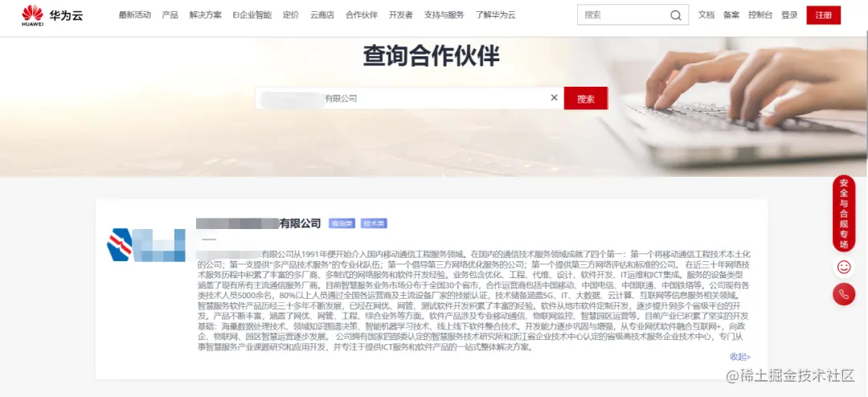Image resolution: width=868 pixels, height=397 pixels.
Task: Open the 最新活动 menu
Action: coord(134,15)
